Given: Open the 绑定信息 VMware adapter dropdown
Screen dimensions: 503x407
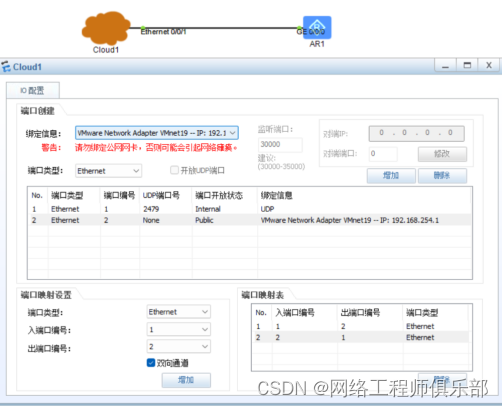Looking at the screenshot, I should coord(157,133).
